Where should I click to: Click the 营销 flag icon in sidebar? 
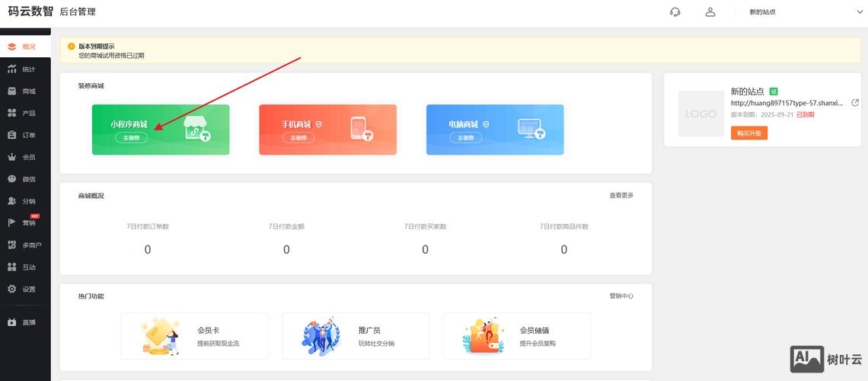pos(11,223)
